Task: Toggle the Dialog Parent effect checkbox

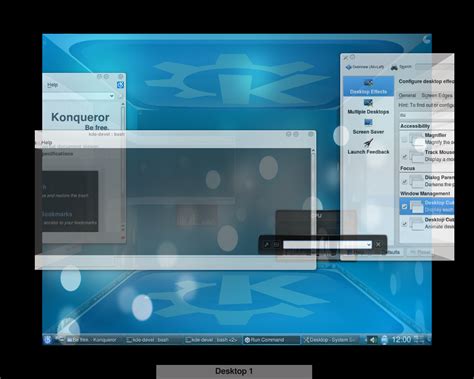Action: pos(404,182)
